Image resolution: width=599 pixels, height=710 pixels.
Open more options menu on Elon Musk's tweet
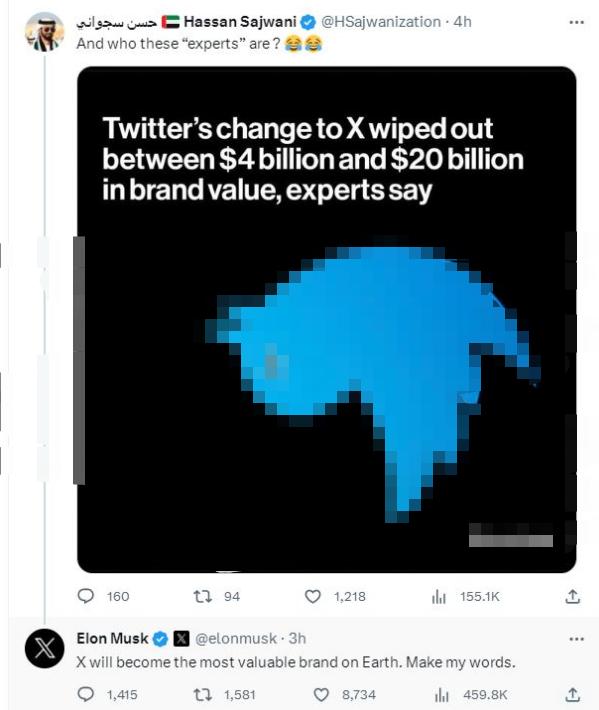[576, 639]
